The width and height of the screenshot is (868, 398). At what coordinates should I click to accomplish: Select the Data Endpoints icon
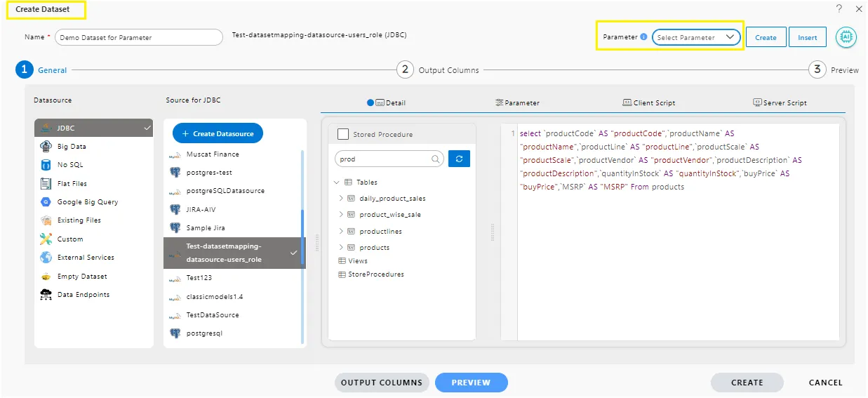46,295
